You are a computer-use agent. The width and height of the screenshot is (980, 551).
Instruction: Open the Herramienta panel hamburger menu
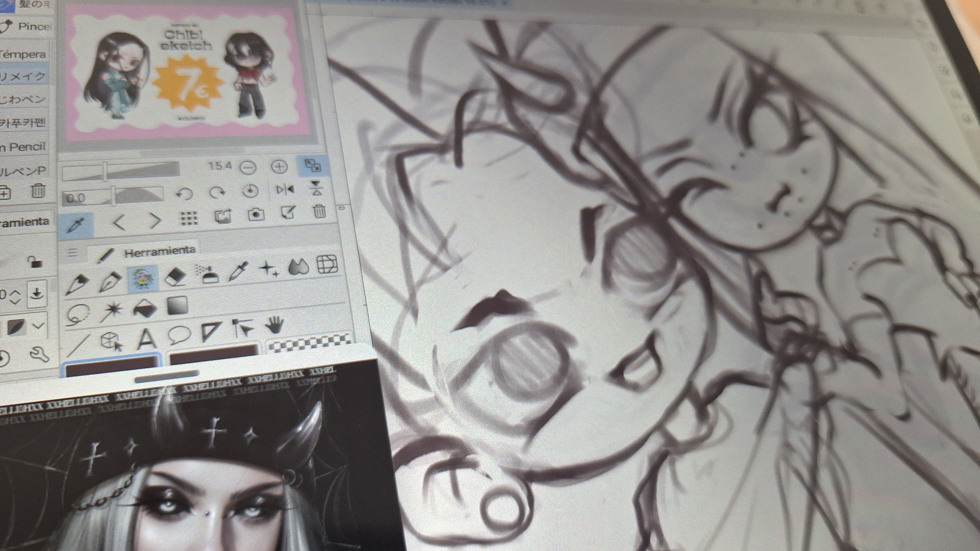pos(73,253)
